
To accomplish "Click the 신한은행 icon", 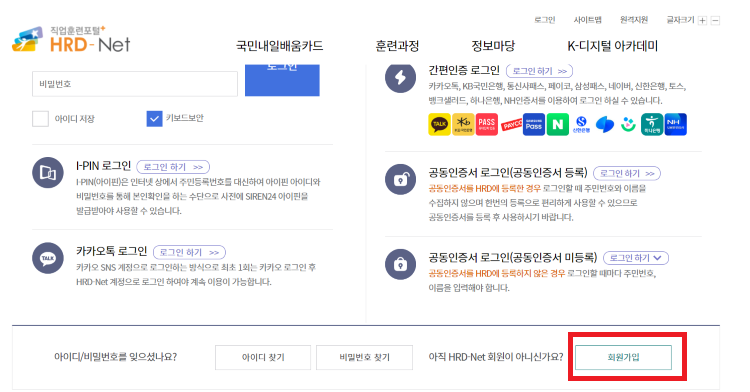I will click(581, 125).
